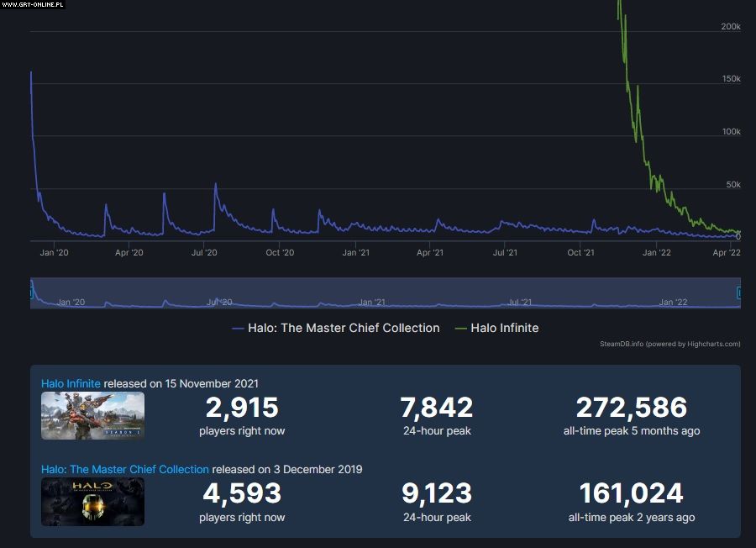Click the GRY-ONLINE.PL watermark
This screenshot has width=756, height=548.
(x=34, y=4)
